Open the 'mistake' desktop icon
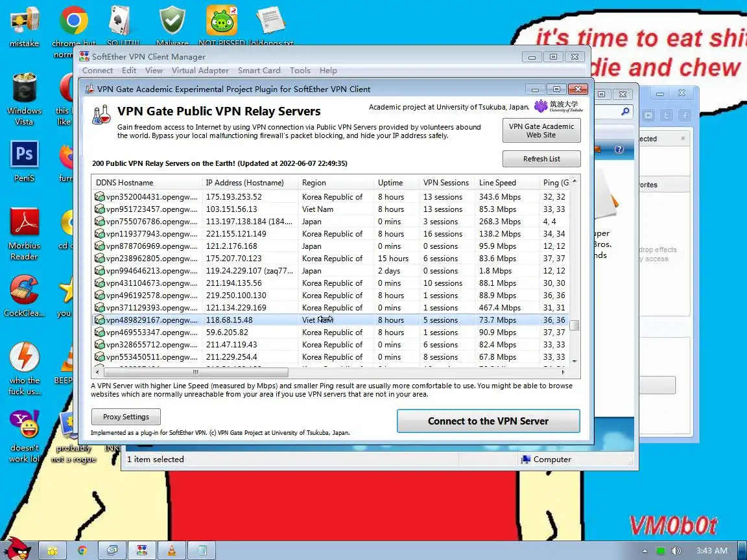The width and height of the screenshot is (747, 560). tap(24, 27)
